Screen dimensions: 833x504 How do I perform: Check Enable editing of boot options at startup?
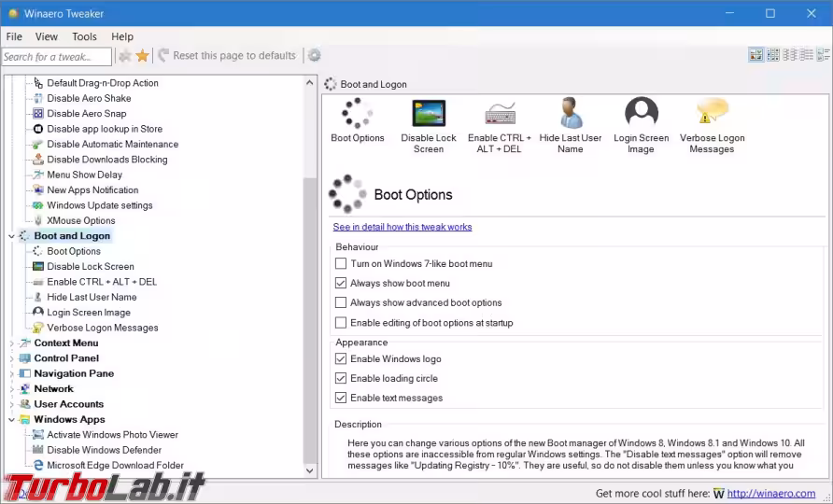point(341,322)
